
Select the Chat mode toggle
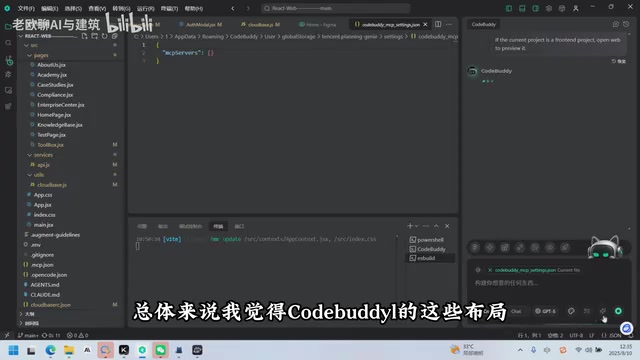tap(516, 311)
